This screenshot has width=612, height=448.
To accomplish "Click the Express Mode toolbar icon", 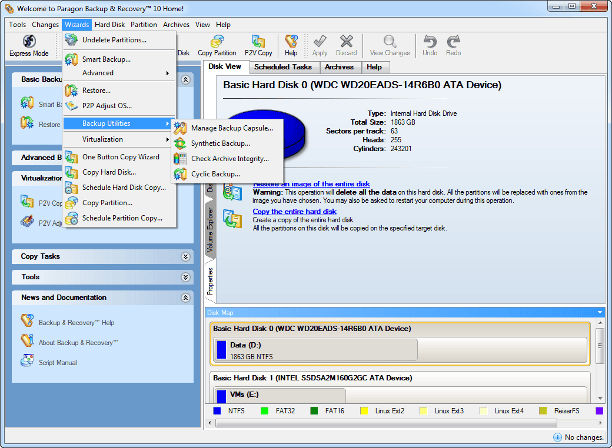I will (29, 41).
